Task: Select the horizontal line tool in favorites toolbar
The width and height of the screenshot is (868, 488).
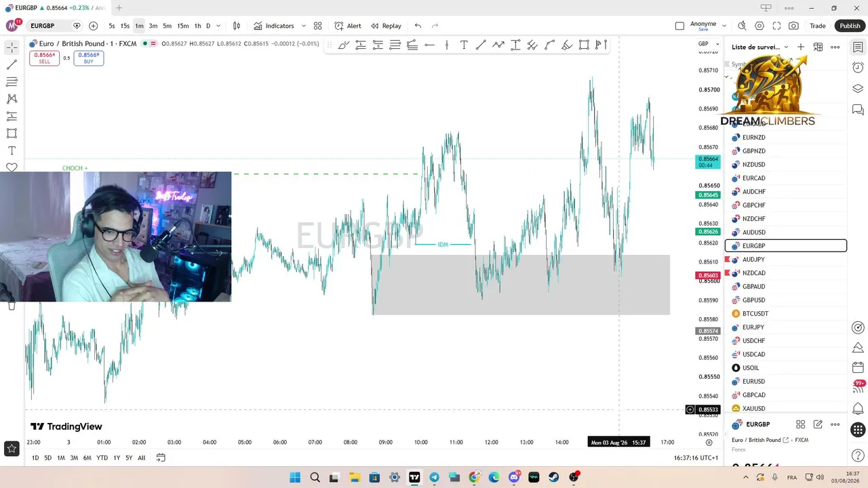Action: 429,45
